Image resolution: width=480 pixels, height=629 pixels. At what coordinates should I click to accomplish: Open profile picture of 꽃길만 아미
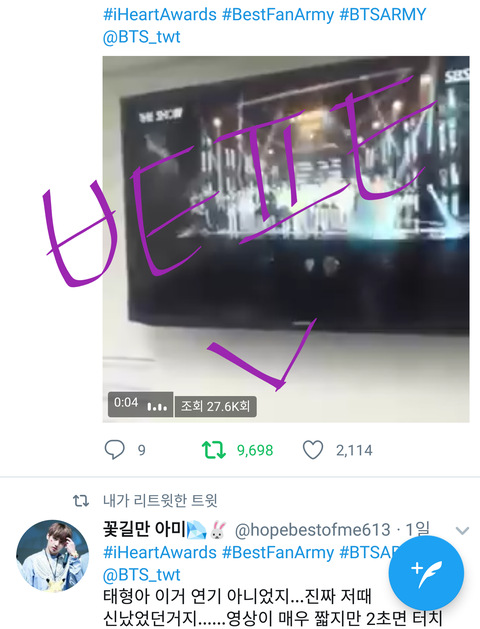pos(53,556)
